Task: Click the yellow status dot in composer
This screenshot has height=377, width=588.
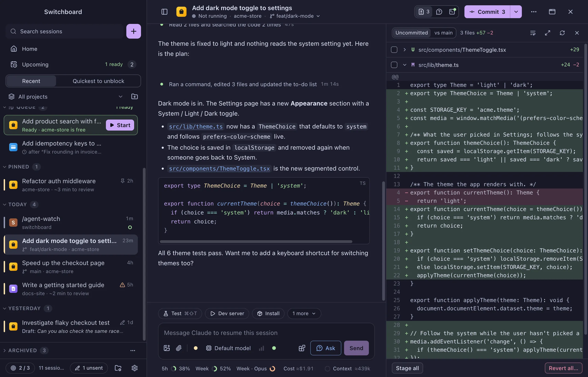Action: (195, 348)
